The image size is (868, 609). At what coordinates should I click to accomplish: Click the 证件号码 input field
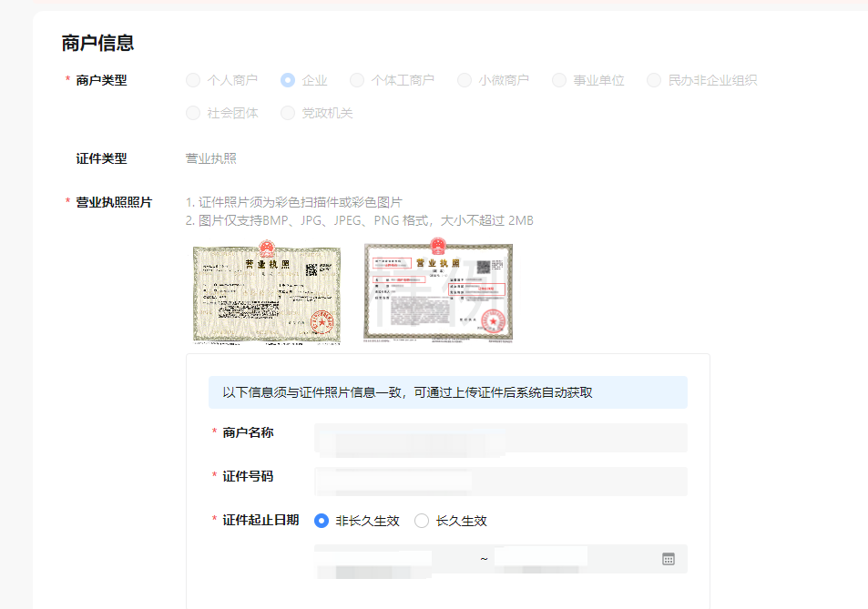[x=500, y=482]
